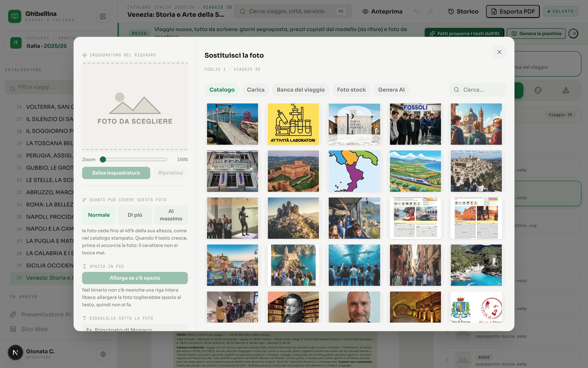The width and height of the screenshot is (588, 368).
Task: Select the train along coast thumbnail
Action: tap(415, 171)
